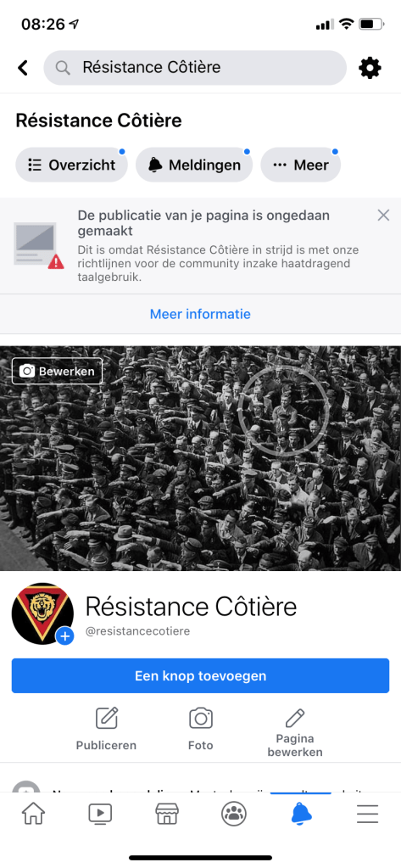Expand the Meer options
The image size is (401, 868).
300,165
